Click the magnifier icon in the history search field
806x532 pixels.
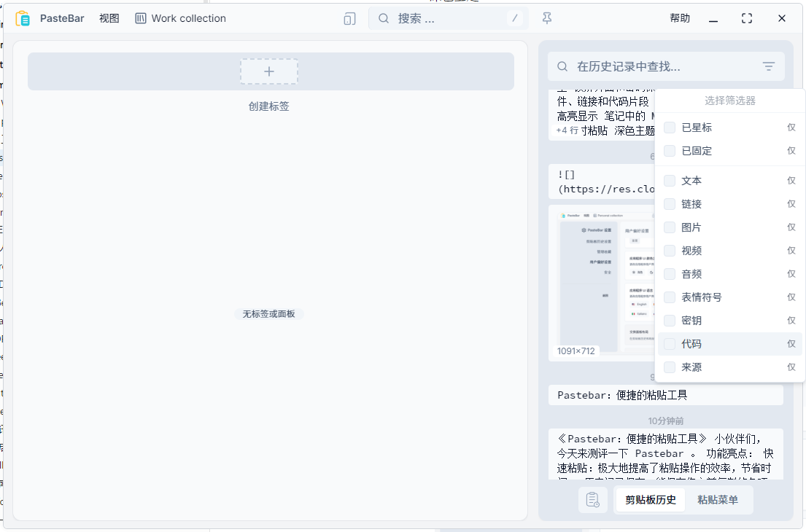tap(562, 66)
